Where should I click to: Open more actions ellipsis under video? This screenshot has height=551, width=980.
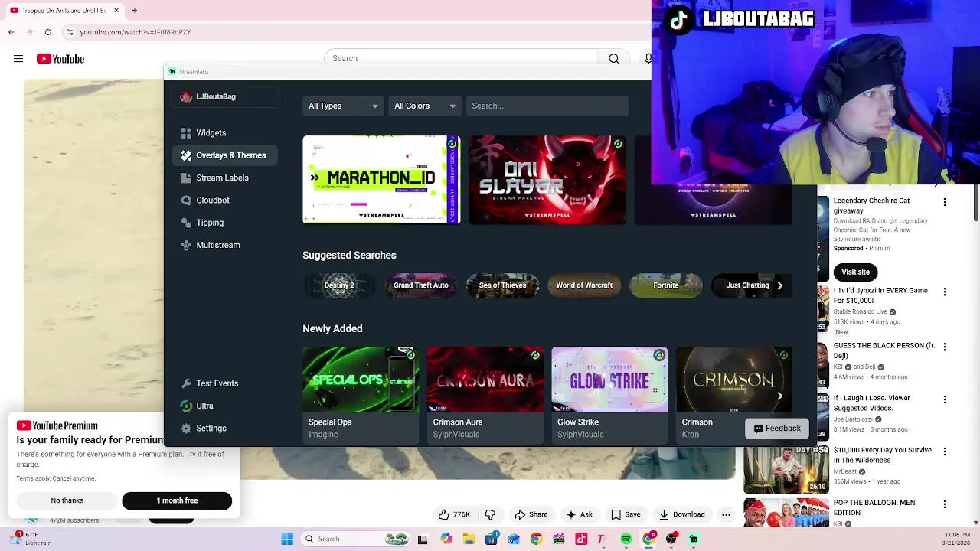pyautogui.click(x=727, y=514)
